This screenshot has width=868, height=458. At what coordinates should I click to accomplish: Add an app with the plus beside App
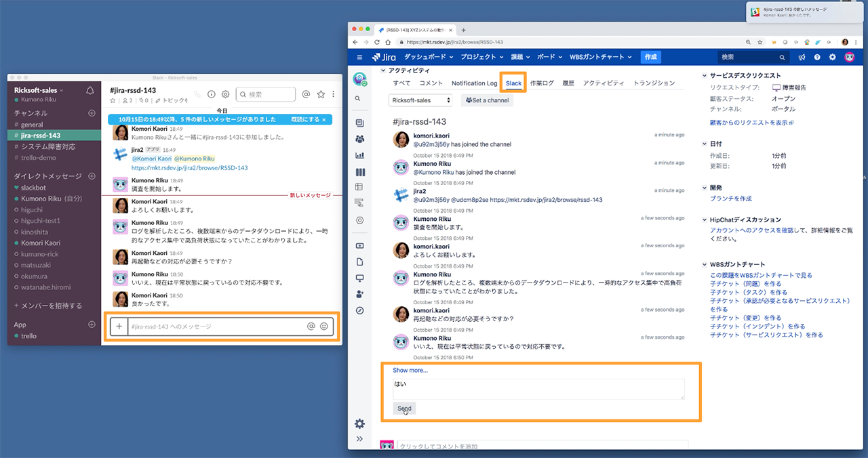(x=92, y=325)
